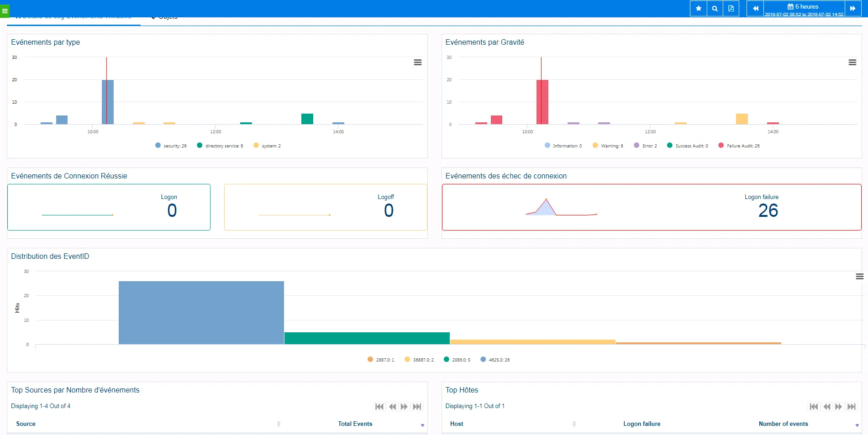Click the star favorite icon
Image resolution: width=868 pixels, height=435 pixels.
click(698, 8)
